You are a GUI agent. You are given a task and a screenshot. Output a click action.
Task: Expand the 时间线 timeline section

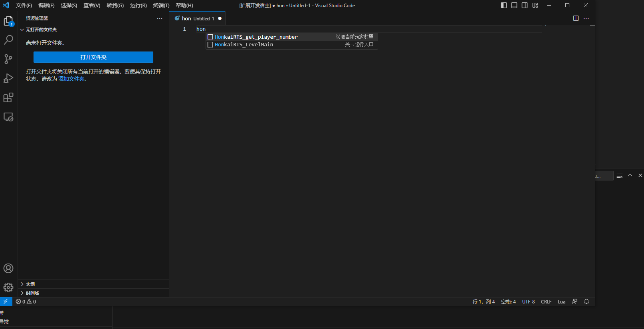point(32,293)
